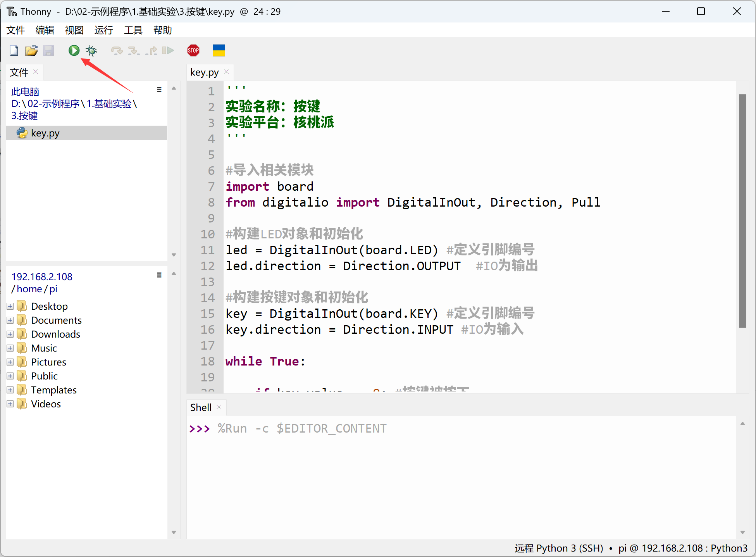Click the Step over debug icon
Image resolution: width=756 pixels, height=557 pixels.
117,50
